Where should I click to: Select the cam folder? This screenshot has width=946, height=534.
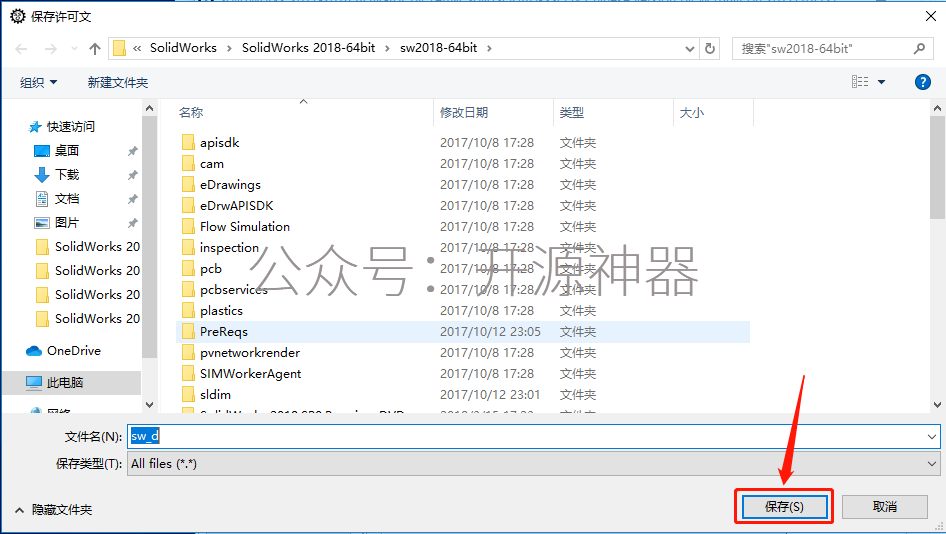tap(212, 164)
